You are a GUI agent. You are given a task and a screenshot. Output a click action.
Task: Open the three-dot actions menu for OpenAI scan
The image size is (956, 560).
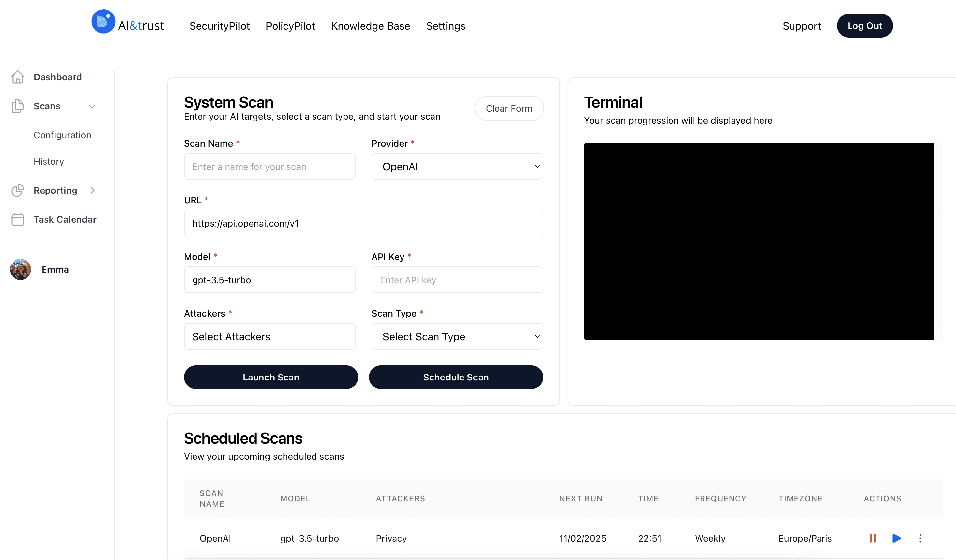coord(920,538)
